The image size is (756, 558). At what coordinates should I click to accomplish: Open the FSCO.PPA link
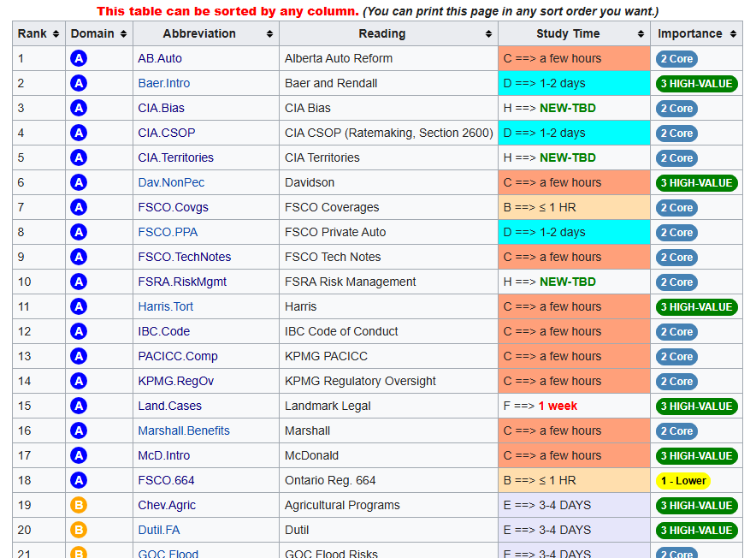click(168, 232)
